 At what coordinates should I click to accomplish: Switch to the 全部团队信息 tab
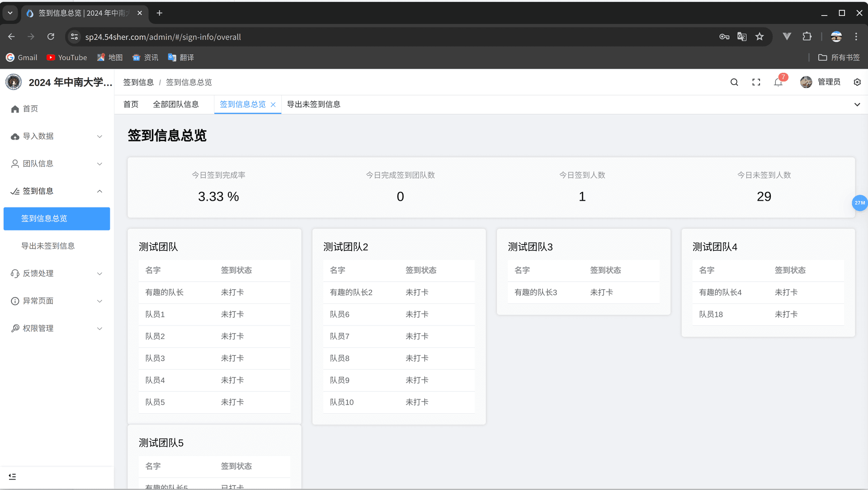(176, 104)
